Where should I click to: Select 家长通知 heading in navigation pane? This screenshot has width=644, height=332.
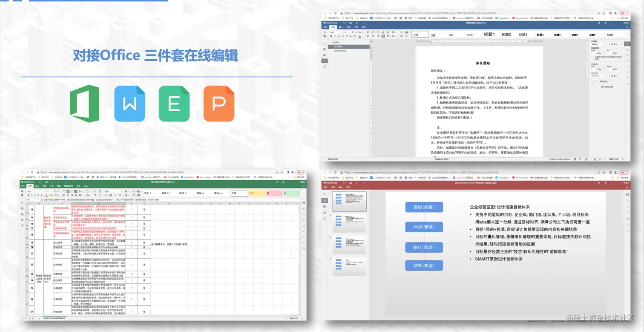348,46
